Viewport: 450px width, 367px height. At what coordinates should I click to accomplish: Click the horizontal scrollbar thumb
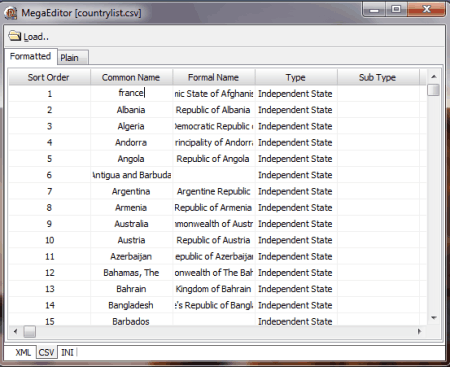coord(30,332)
